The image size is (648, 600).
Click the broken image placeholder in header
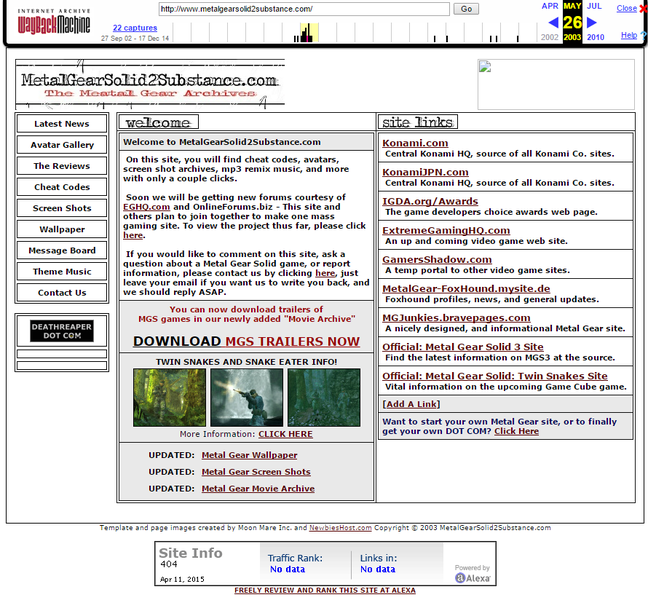coord(555,84)
